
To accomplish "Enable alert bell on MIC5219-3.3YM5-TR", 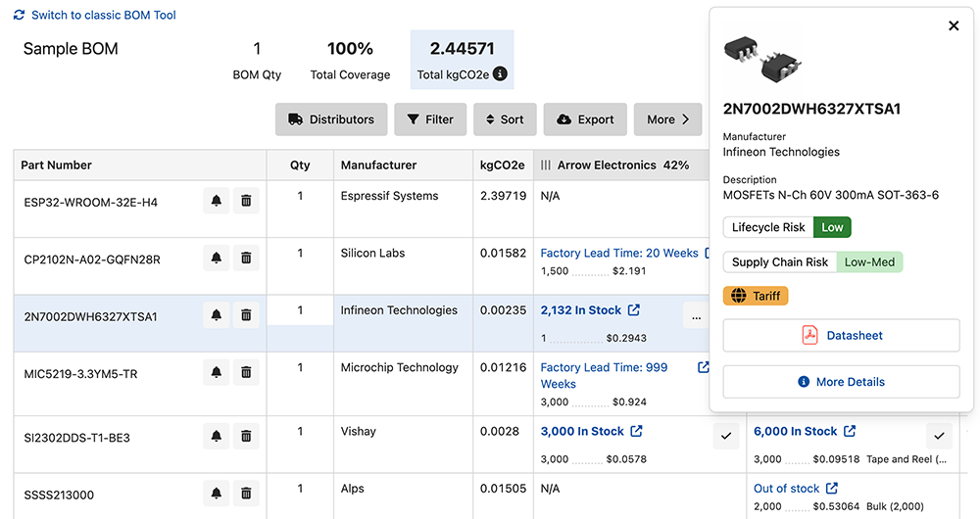I will pyautogui.click(x=217, y=372).
